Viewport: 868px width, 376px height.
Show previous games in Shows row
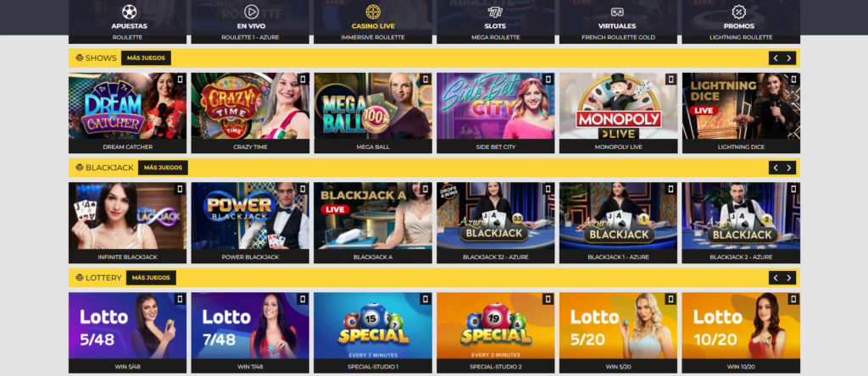pos(776,58)
